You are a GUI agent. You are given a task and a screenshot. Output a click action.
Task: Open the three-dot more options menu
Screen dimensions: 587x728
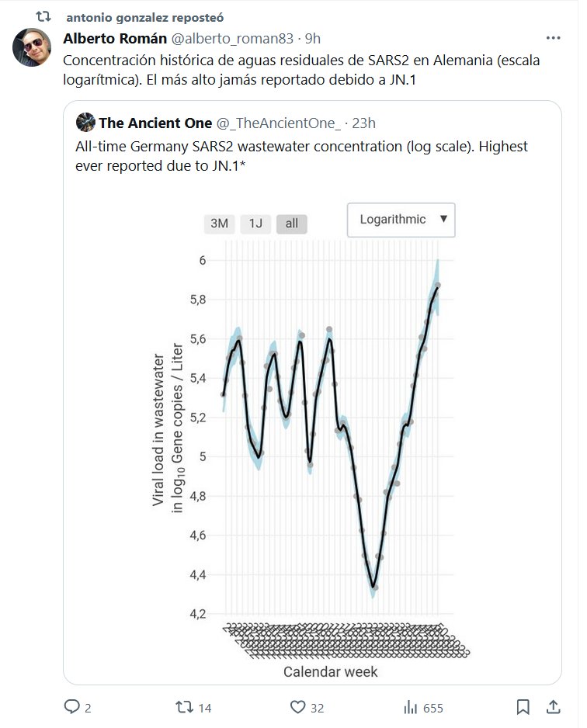click(553, 37)
